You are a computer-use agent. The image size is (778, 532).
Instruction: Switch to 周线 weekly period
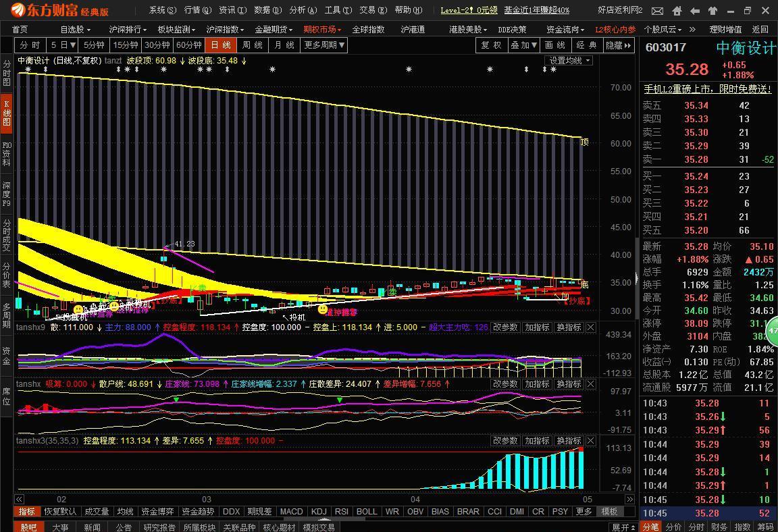[252, 45]
